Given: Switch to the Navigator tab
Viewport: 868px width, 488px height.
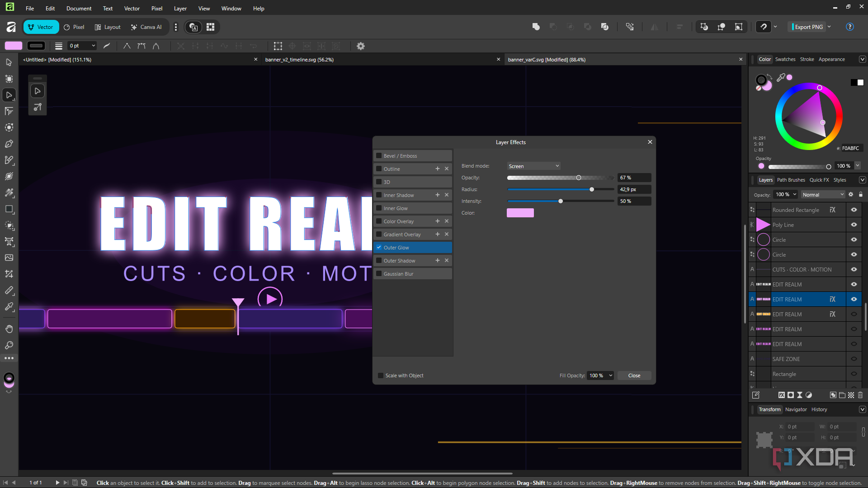Looking at the screenshot, I should tap(796, 409).
